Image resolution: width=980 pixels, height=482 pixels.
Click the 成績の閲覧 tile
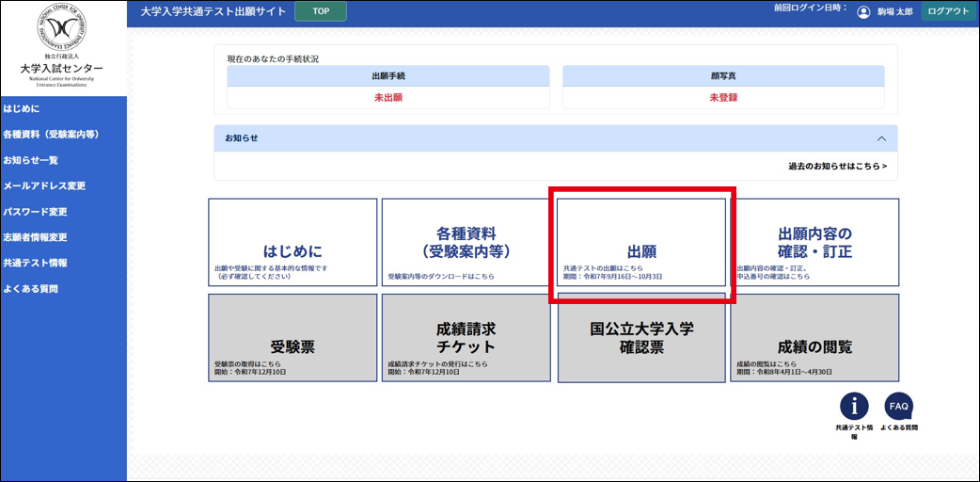(x=814, y=338)
